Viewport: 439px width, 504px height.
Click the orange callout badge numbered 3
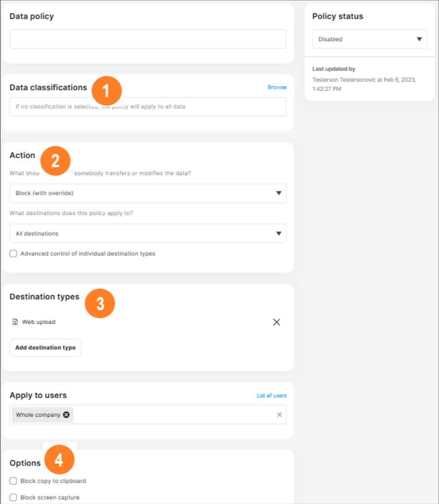tap(100, 303)
